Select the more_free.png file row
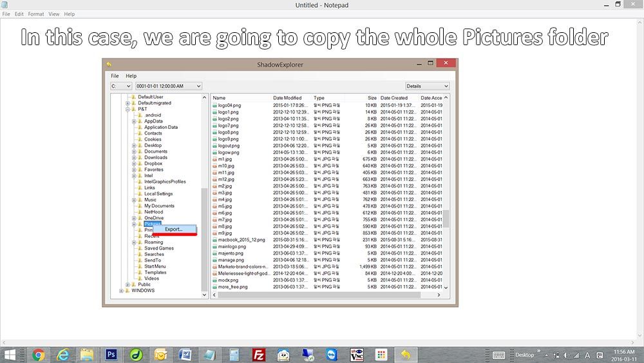Screen dimensions: 644x363 click(x=327, y=287)
